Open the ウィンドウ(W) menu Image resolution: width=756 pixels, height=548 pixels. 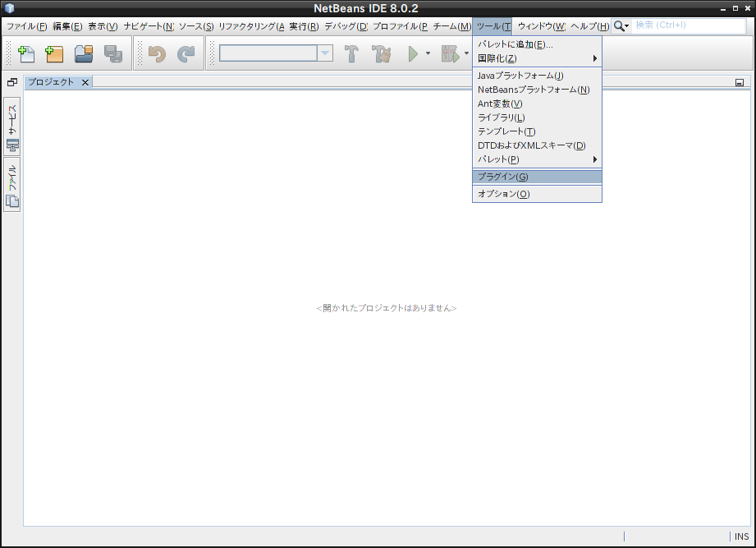coord(542,26)
